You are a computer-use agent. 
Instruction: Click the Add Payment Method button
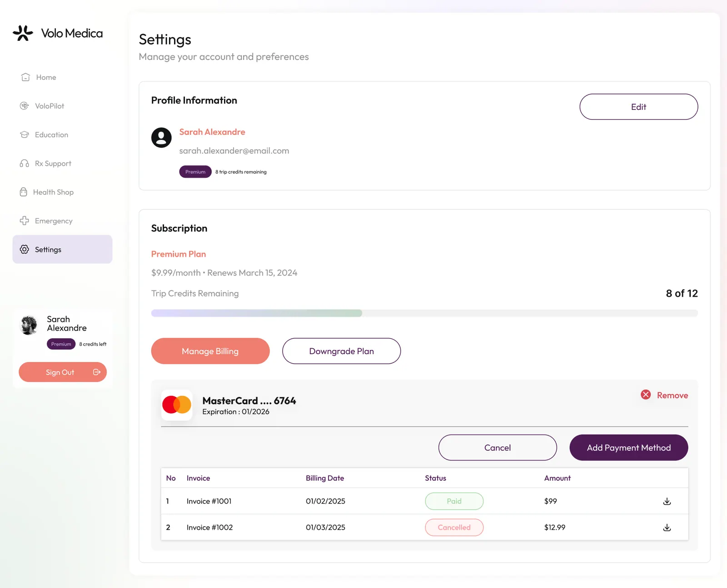point(629,448)
